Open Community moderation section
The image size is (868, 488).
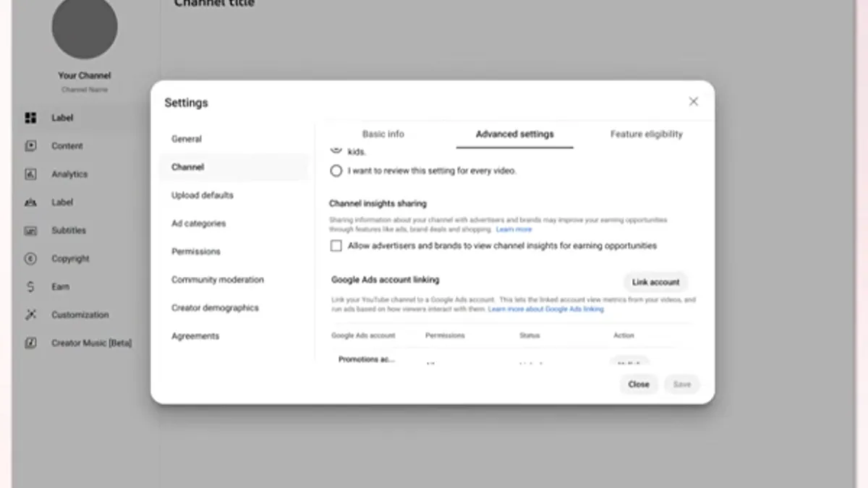(218, 280)
